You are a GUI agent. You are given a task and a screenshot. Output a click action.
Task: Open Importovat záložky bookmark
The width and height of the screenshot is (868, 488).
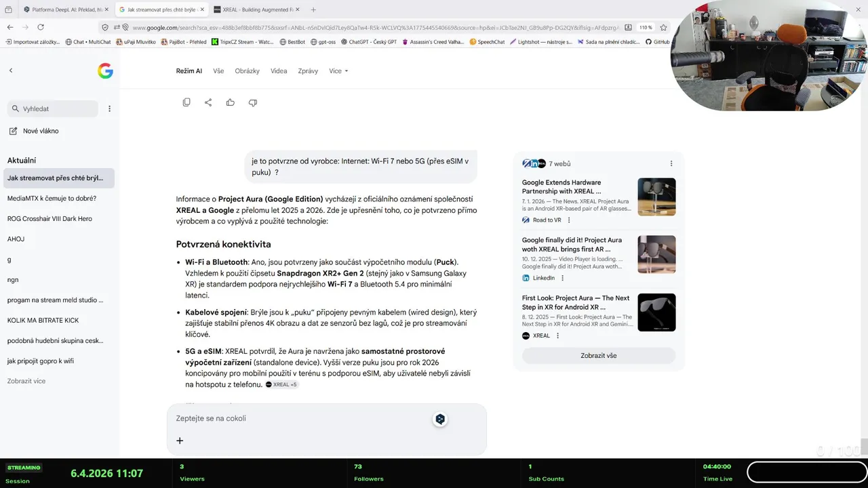pos(33,41)
